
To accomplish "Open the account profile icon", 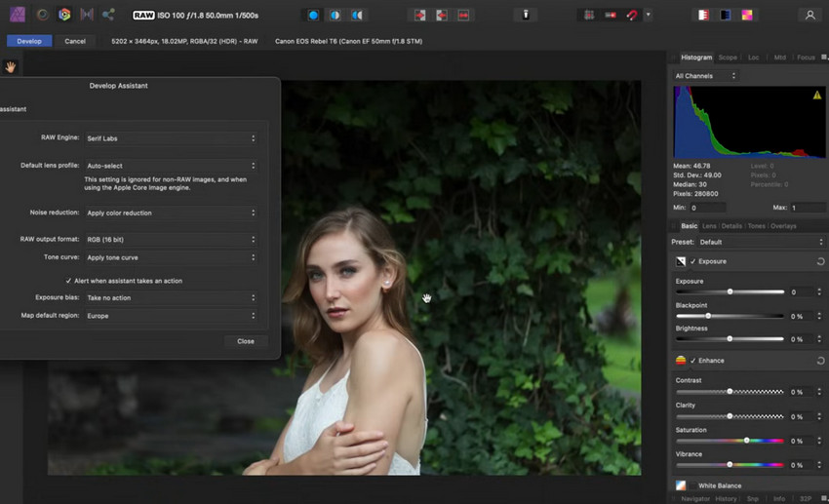I will point(809,16).
